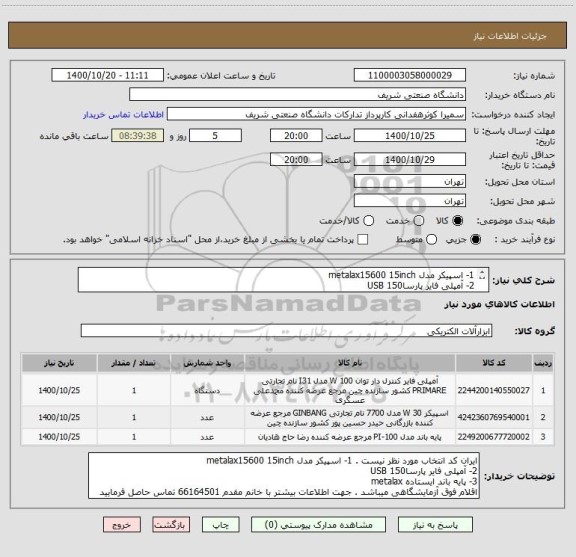This screenshot has width=576, height=557.
Task: Click the buyer organization field دانشگاه صنعتی شریف
Action: pos(298,95)
